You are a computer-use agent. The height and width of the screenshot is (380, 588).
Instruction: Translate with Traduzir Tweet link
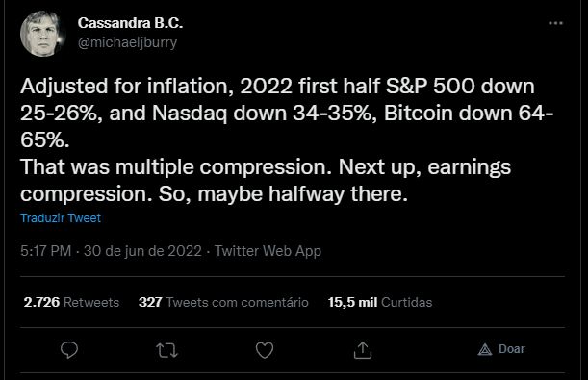(61, 218)
